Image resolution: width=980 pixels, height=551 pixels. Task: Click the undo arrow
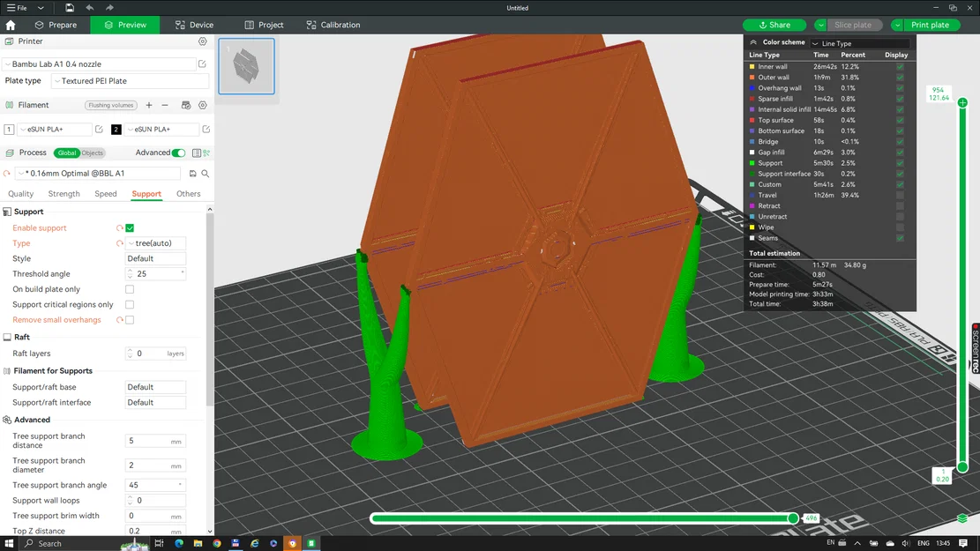(x=90, y=8)
